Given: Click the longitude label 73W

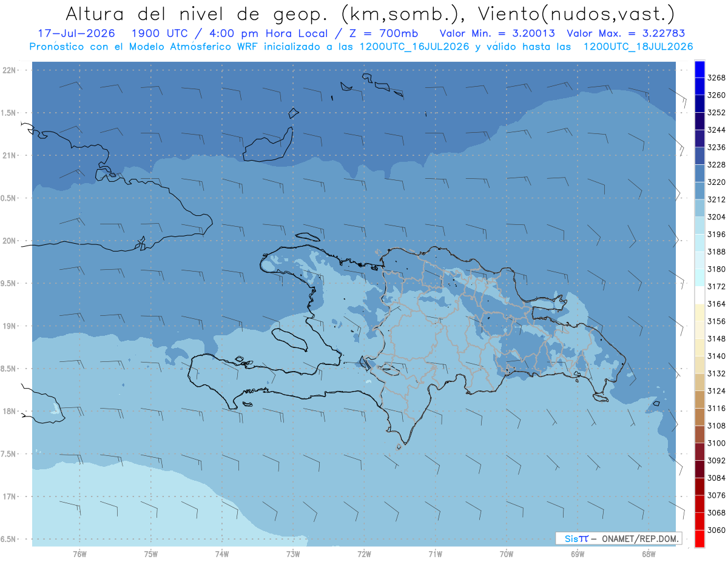Looking at the screenshot, I should coord(293,554).
